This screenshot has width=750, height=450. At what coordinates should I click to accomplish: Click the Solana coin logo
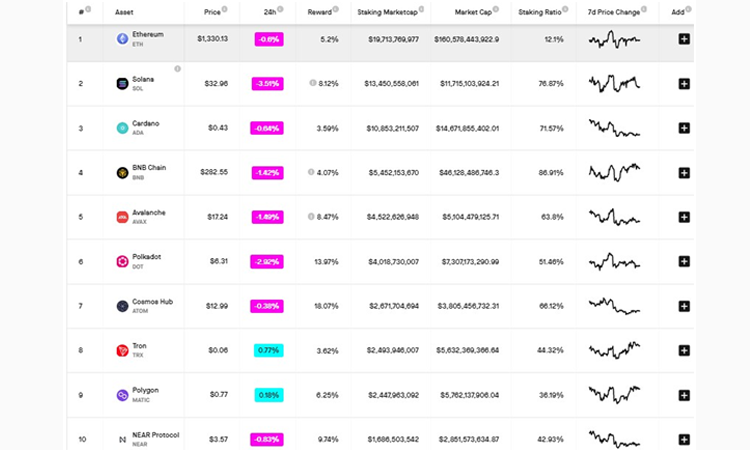click(122, 84)
